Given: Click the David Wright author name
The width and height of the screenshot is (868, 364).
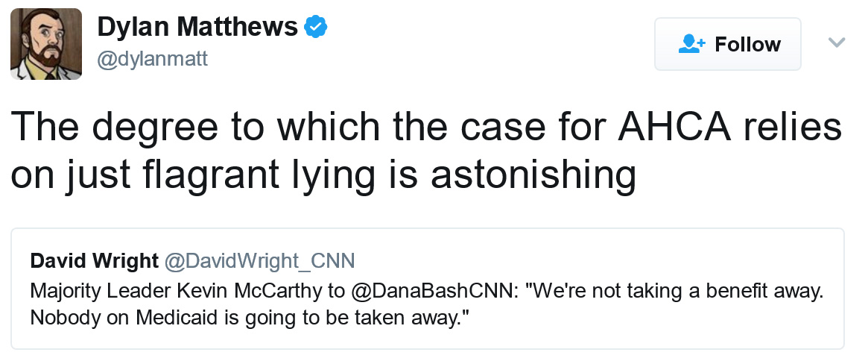Looking at the screenshot, I should [x=94, y=260].
